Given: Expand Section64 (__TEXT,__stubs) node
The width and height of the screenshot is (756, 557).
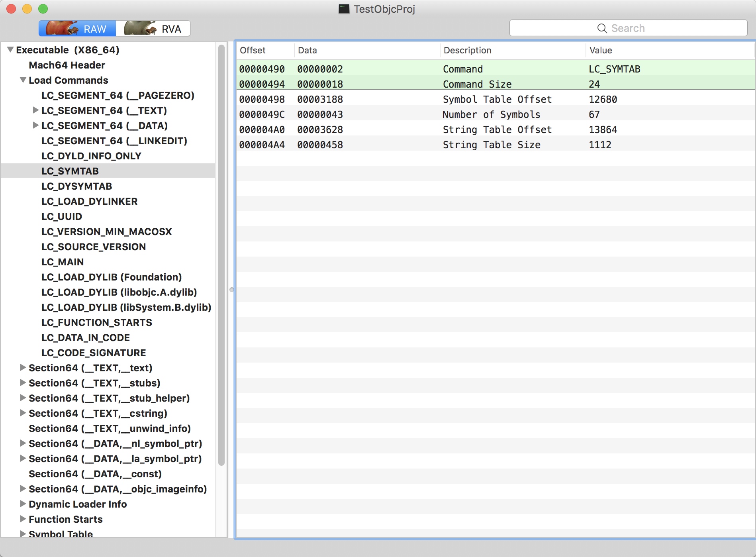Looking at the screenshot, I should (23, 383).
